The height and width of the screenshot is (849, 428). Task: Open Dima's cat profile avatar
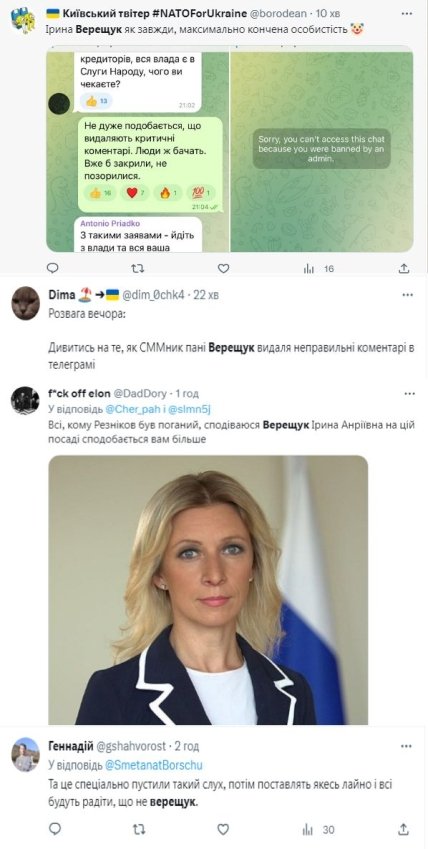[25, 303]
